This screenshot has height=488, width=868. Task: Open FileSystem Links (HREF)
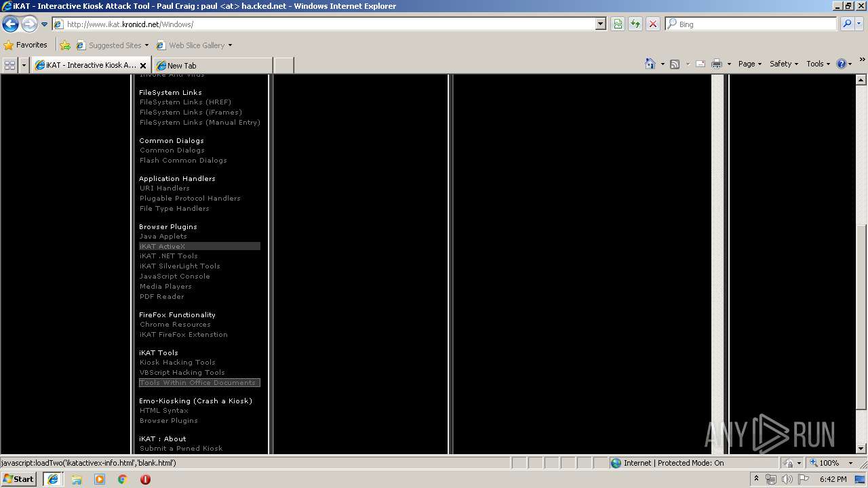[185, 102]
